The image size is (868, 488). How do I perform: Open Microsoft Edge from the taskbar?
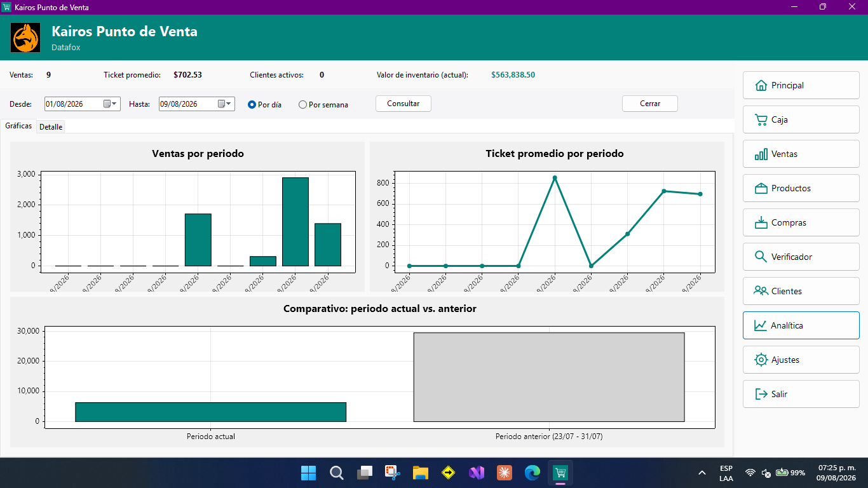[x=532, y=473]
